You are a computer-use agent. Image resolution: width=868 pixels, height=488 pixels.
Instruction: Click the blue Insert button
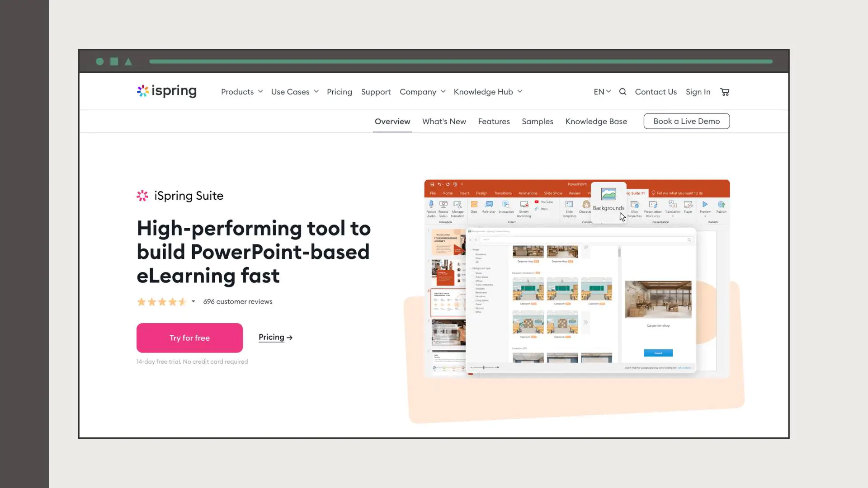(x=658, y=353)
